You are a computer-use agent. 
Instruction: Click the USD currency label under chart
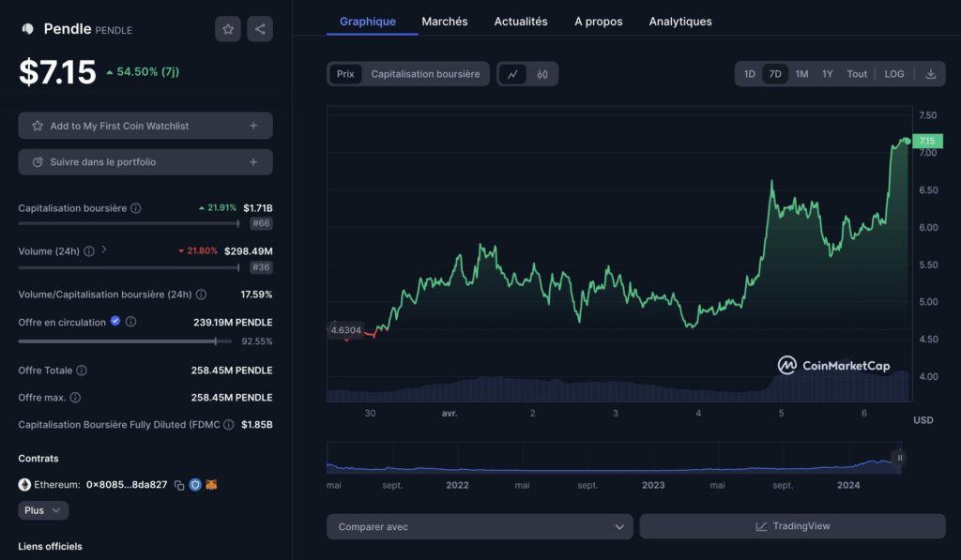pyautogui.click(x=923, y=420)
